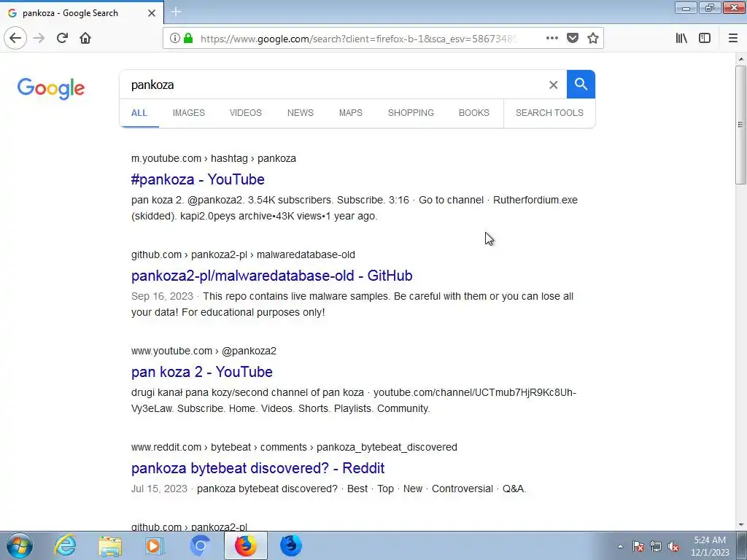Open the Firefox home page icon
The height and width of the screenshot is (560, 747).
pos(85,38)
